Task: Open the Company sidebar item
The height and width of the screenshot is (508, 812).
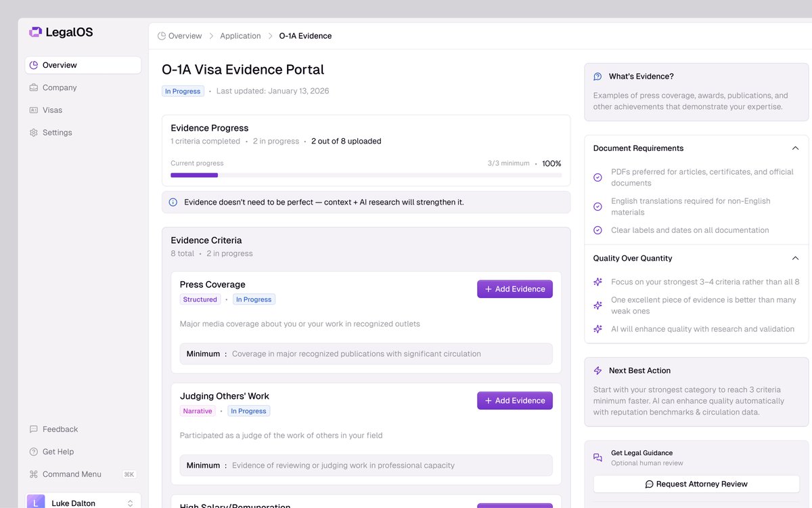Action: (83, 87)
